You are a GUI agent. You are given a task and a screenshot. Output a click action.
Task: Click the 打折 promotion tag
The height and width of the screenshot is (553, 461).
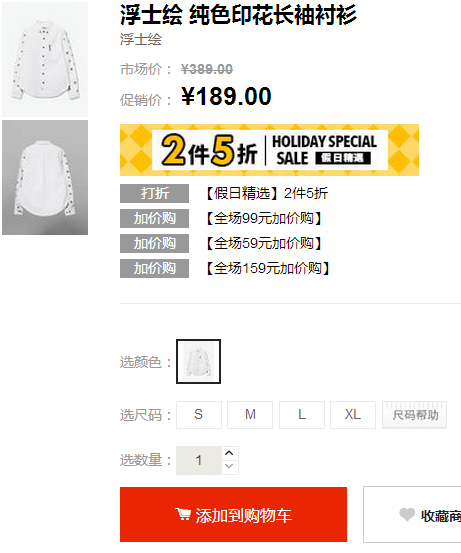click(x=154, y=193)
